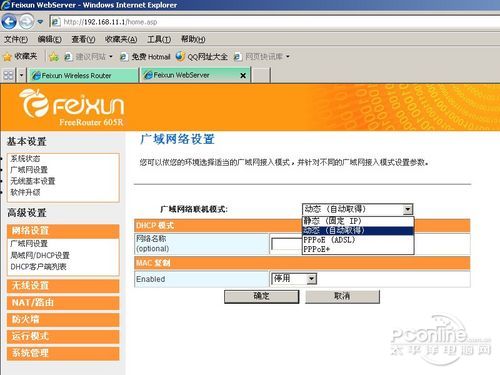Open the MAC Enabled 停用 dropdown
The width and height of the screenshot is (500, 375).
tap(294, 279)
